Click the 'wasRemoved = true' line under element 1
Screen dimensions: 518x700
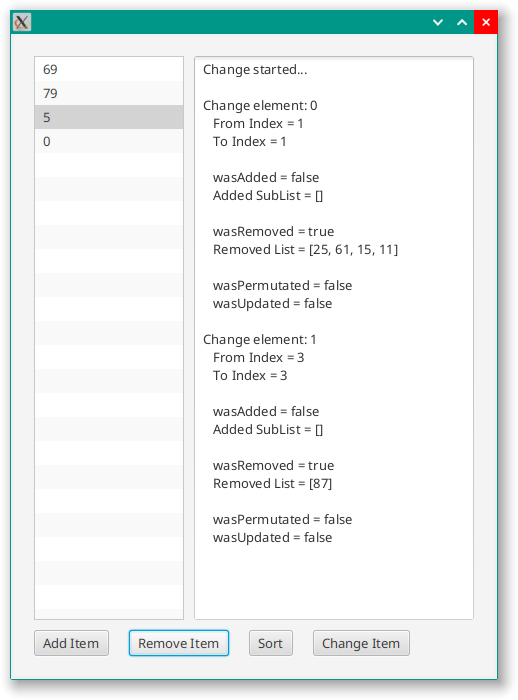coord(273,466)
